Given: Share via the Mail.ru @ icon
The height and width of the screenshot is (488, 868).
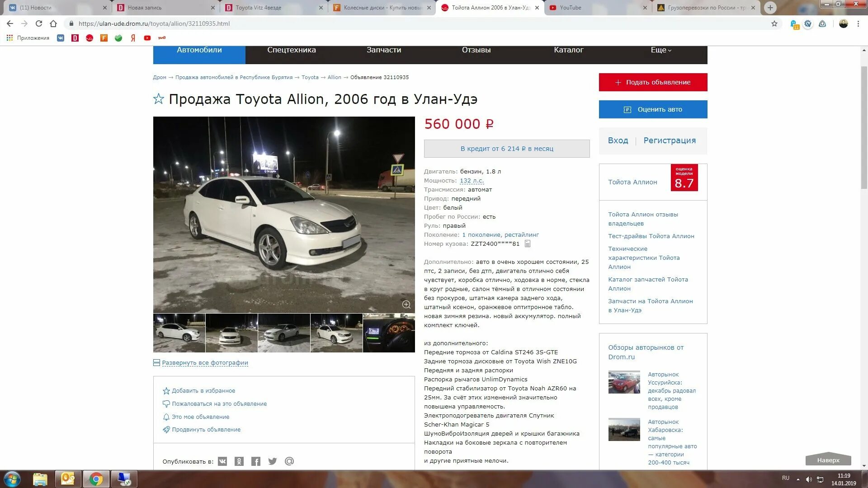Looking at the screenshot, I should click(x=289, y=461).
